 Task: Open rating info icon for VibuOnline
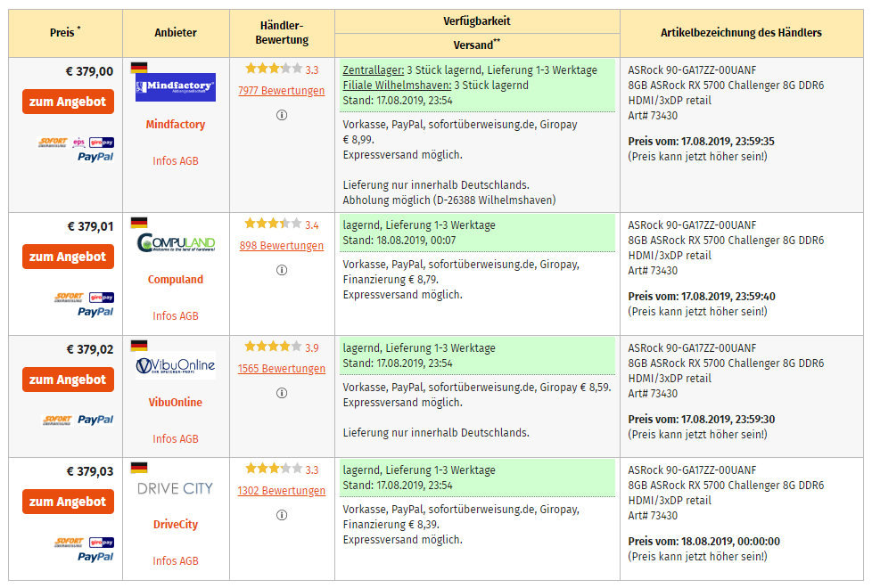click(x=282, y=393)
